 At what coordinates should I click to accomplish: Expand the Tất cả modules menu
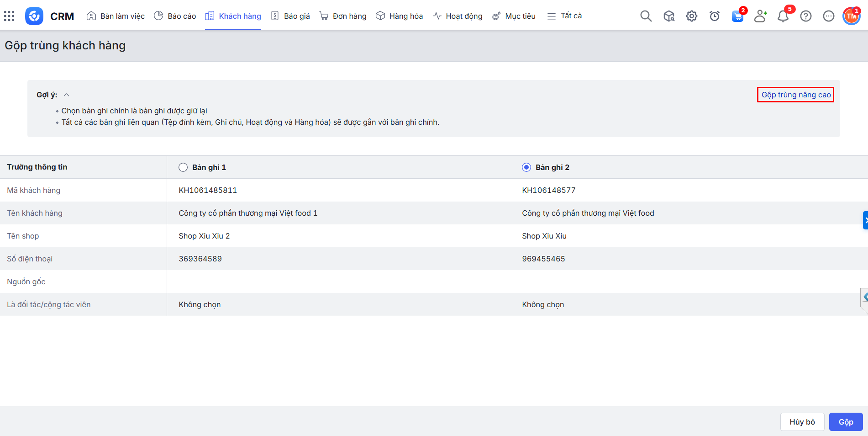[564, 16]
